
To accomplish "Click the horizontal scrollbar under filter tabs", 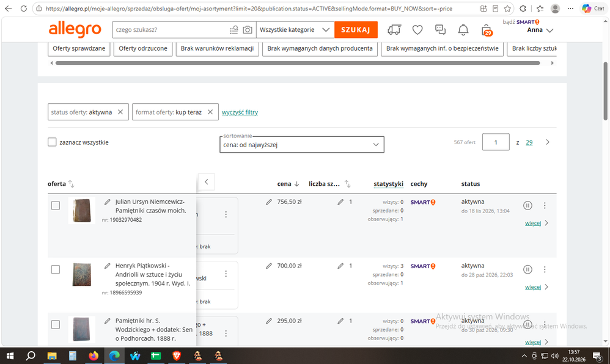I will 298,63.
